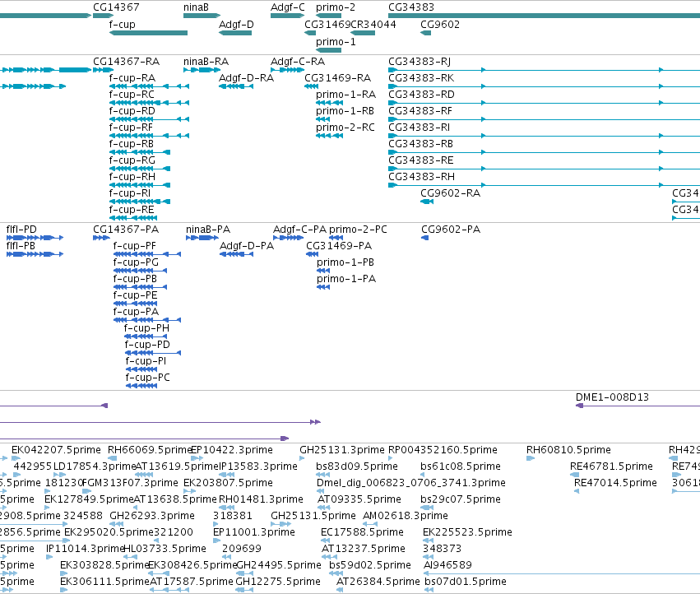Open EST label bs83d09.5prime

tap(357, 466)
